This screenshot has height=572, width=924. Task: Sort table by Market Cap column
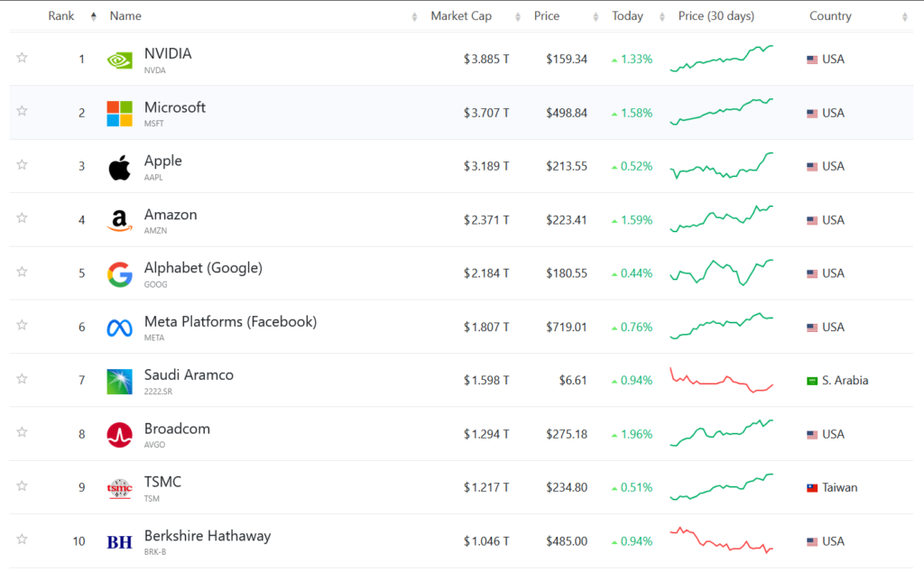pyautogui.click(x=461, y=16)
